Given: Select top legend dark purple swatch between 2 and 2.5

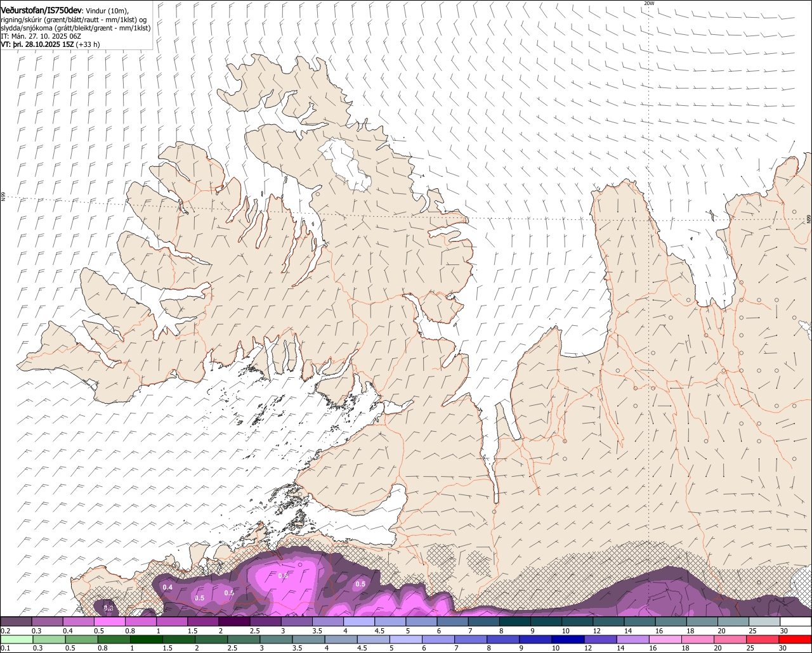Looking at the screenshot, I should point(234,621).
